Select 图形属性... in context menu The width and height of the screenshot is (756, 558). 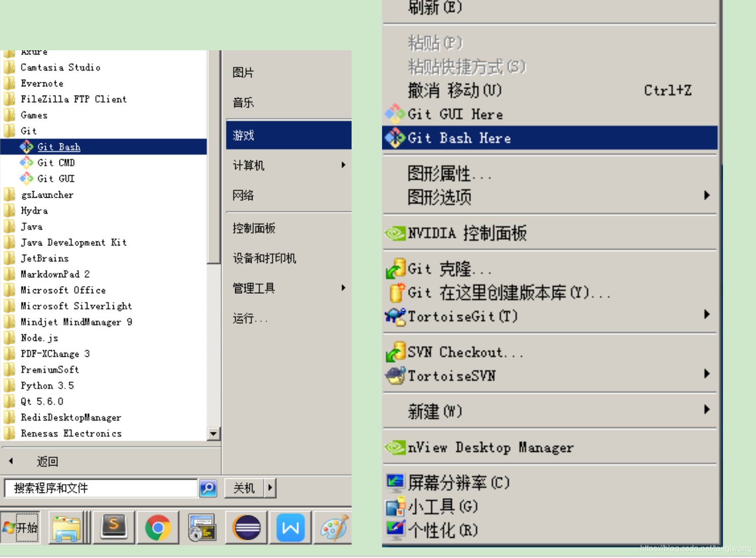(550, 174)
